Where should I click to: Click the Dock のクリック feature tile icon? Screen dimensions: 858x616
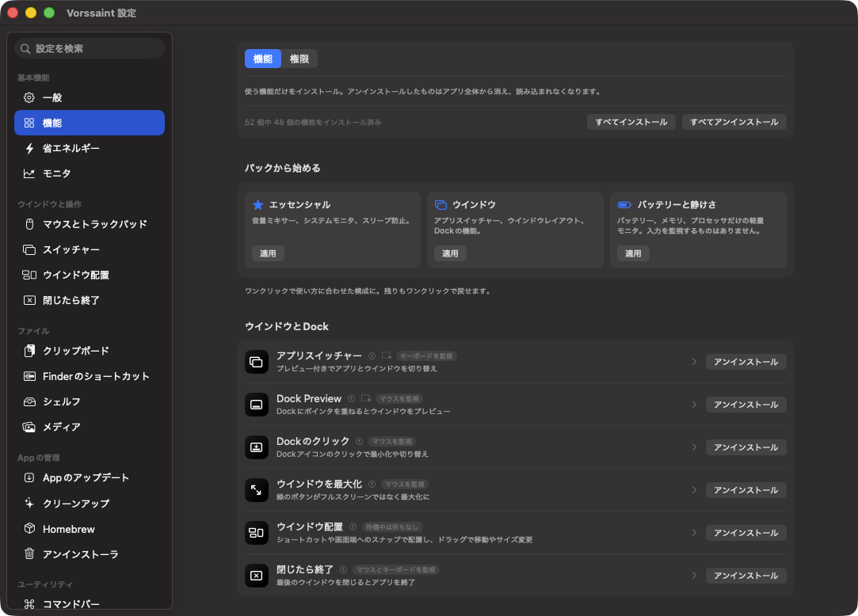click(x=256, y=447)
